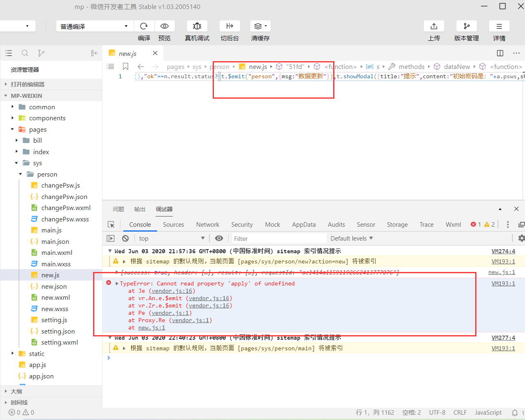Open the editor more-actions ellipsis
525x420 pixels.
click(x=516, y=53)
